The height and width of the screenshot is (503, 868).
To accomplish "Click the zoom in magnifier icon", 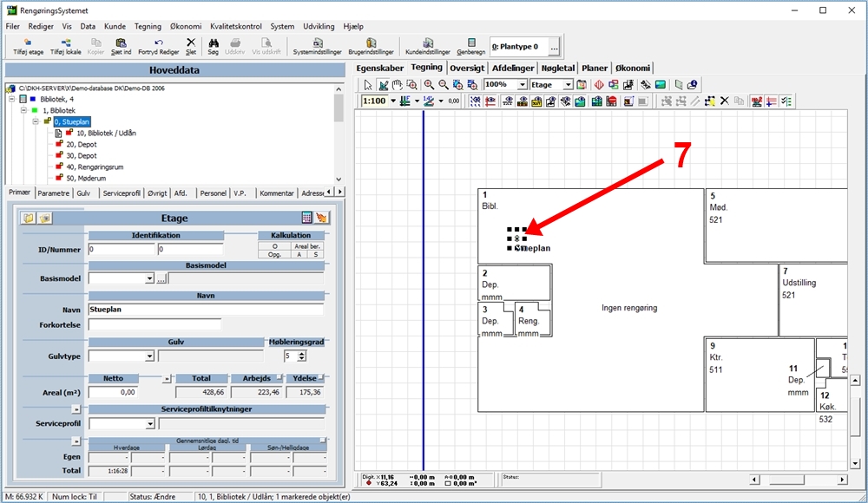I will pyautogui.click(x=429, y=85).
